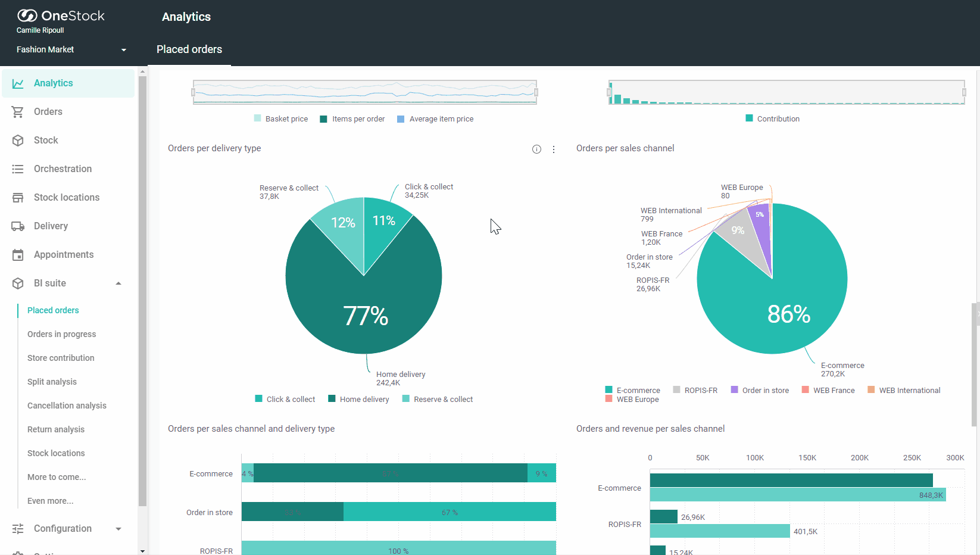Click the Delivery truck icon
The height and width of the screenshot is (555, 980).
click(18, 226)
